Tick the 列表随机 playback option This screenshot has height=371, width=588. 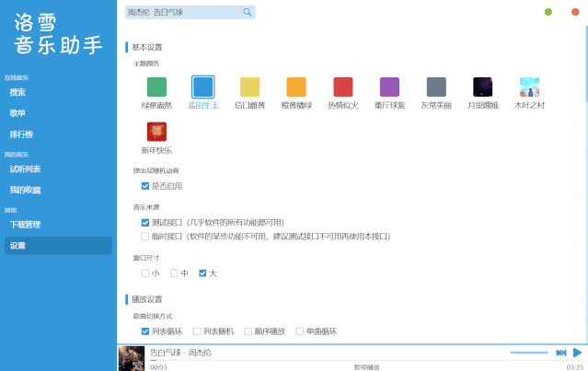pyautogui.click(x=197, y=331)
